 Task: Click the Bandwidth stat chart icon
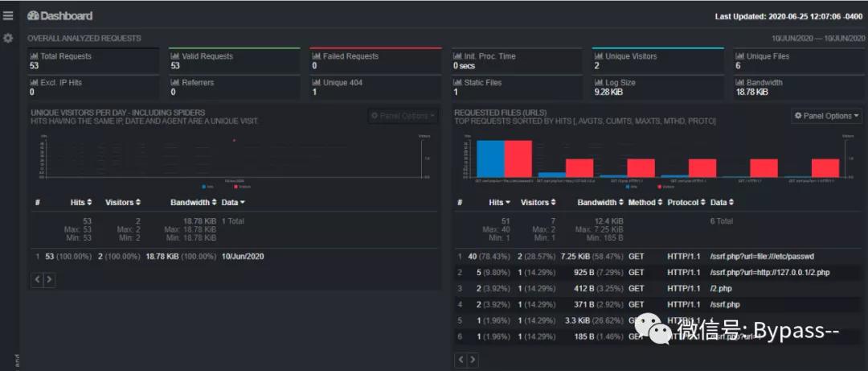coord(740,83)
